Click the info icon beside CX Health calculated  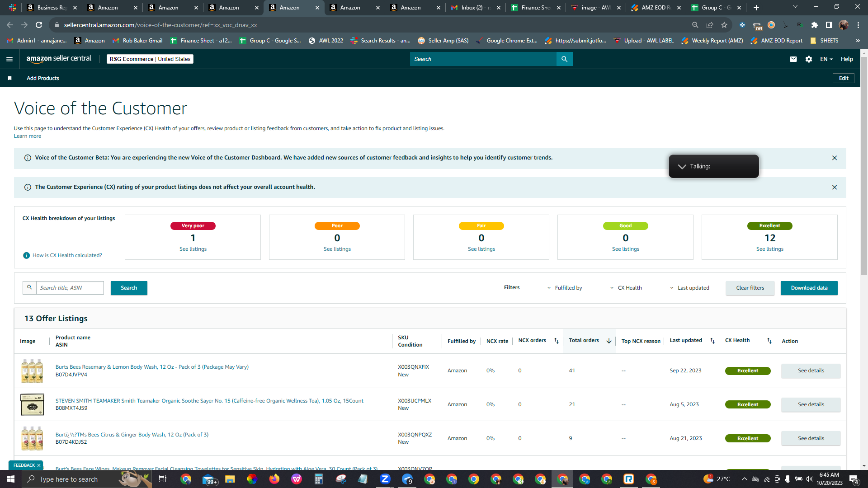click(x=26, y=256)
